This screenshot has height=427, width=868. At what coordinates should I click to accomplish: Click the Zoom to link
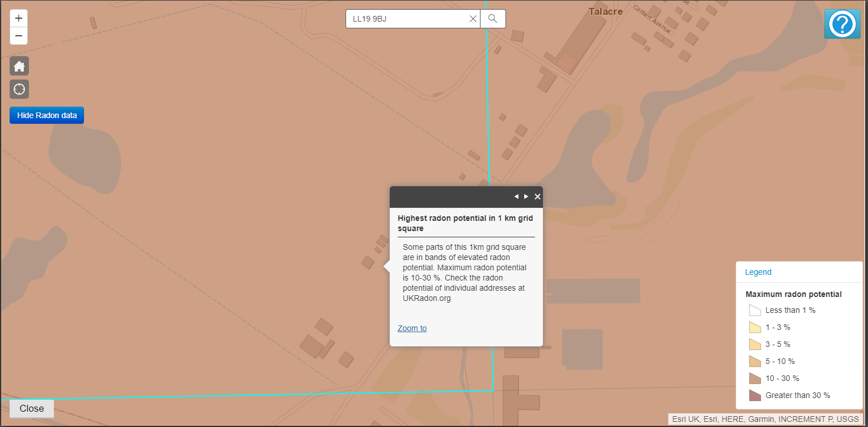point(412,328)
